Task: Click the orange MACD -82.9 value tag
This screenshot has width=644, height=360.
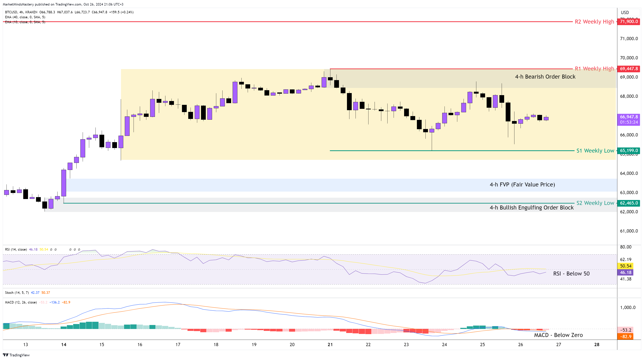Action: (626, 337)
